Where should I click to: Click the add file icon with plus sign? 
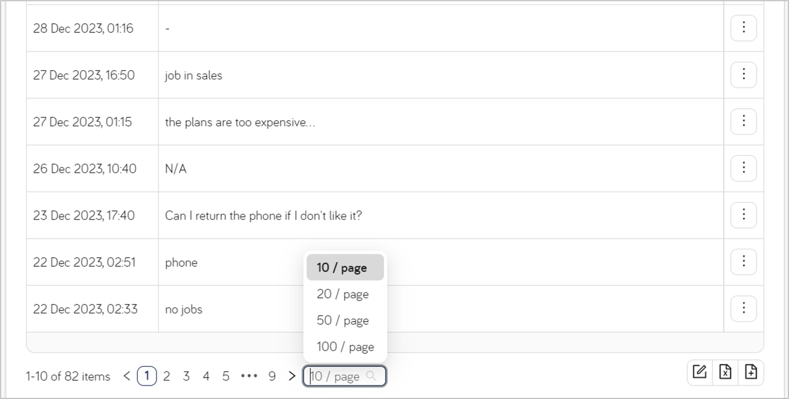tap(751, 372)
